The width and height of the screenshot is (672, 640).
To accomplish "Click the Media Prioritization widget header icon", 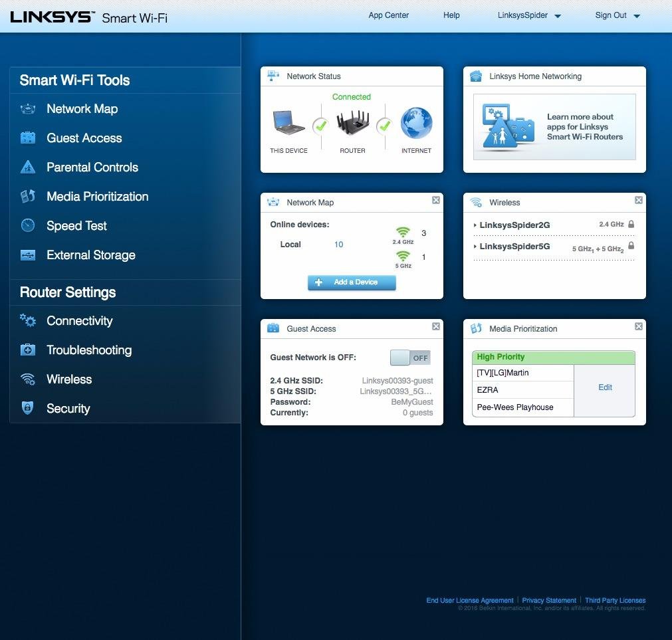I will (476, 328).
